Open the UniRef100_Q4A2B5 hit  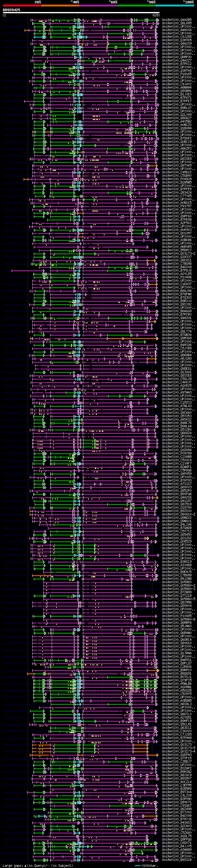tap(177, 20)
